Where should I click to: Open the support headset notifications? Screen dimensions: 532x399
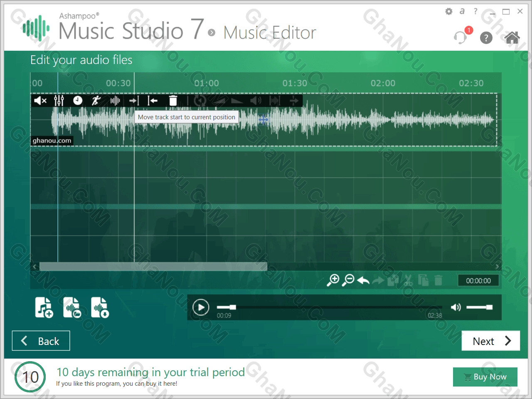[x=461, y=37]
